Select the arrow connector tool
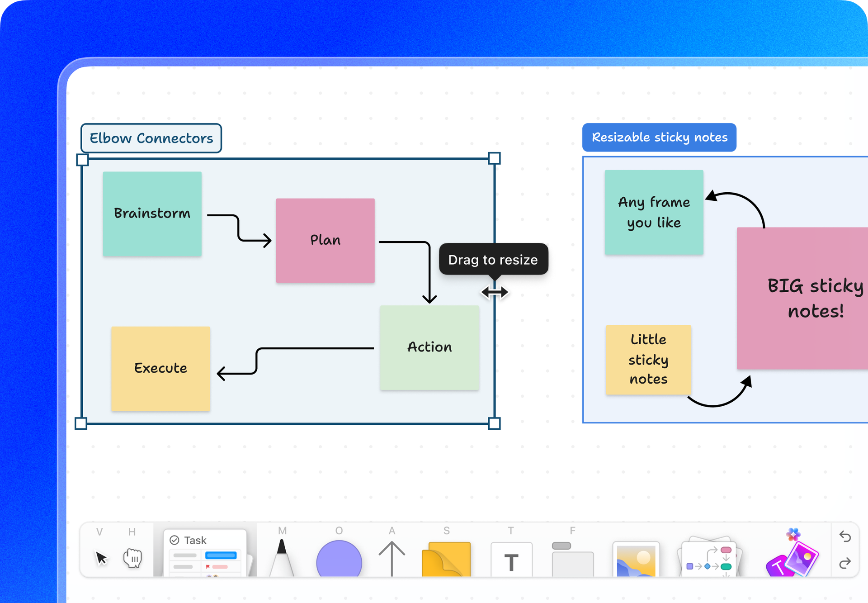868x603 pixels. pyautogui.click(x=392, y=559)
